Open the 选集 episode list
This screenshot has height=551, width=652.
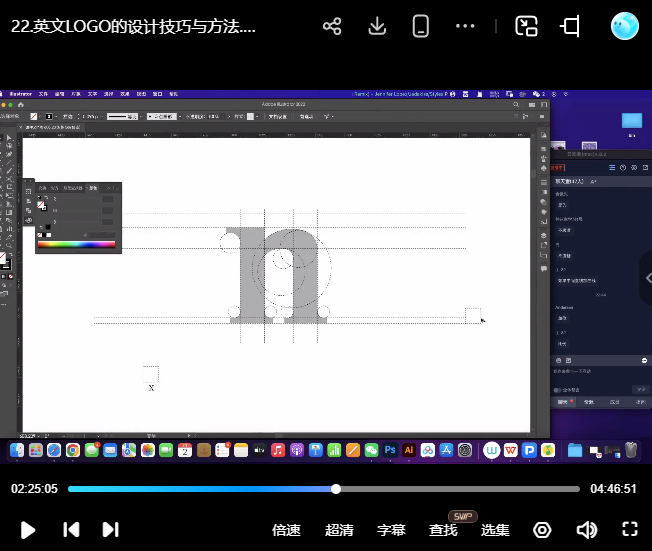pyautogui.click(x=495, y=530)
